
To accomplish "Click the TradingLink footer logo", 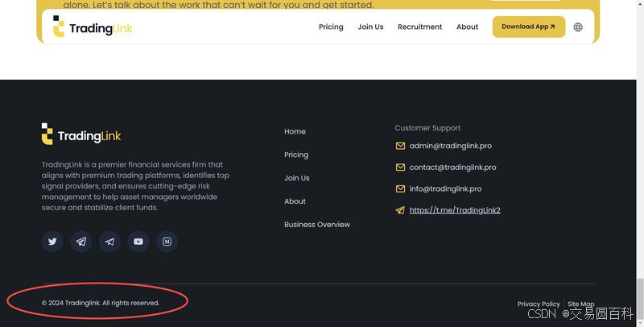I will click(81, 134).
